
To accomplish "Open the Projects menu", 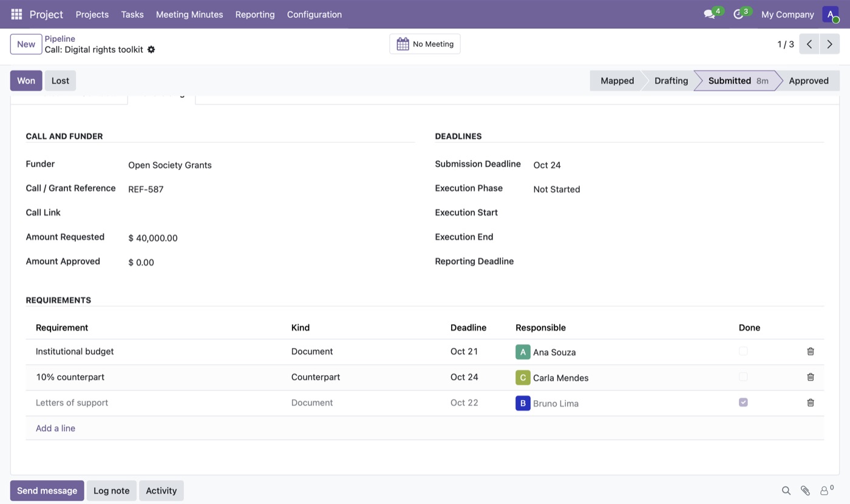I will pyautogui.click(x=92, y=15).
